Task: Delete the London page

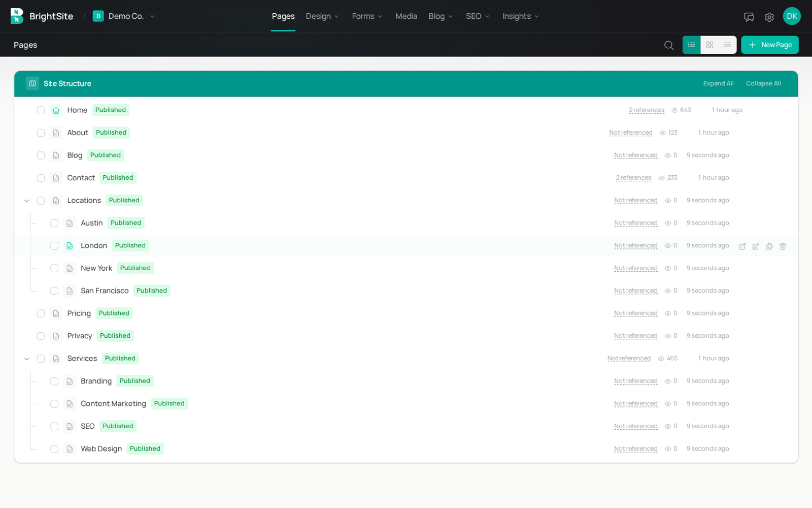Action: (783, 246)
